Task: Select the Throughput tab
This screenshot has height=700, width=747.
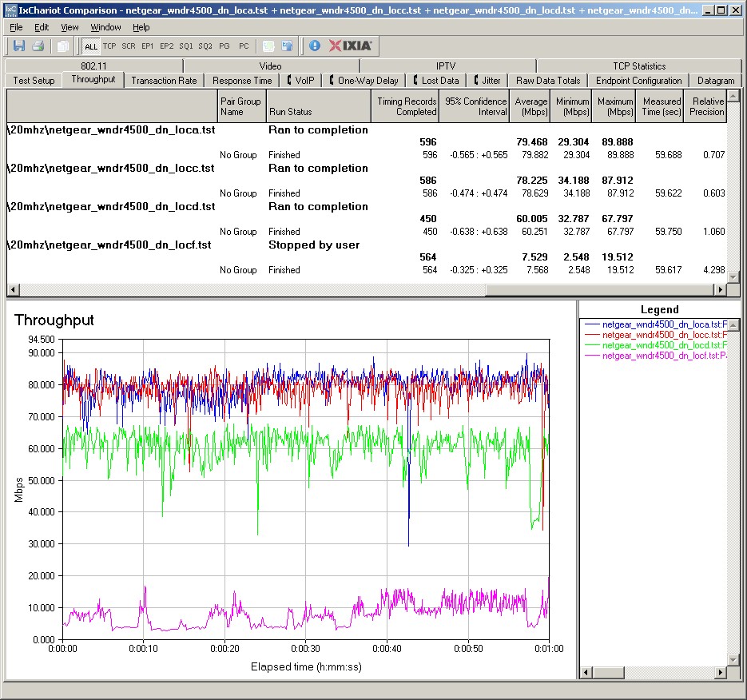Action: 93,79
